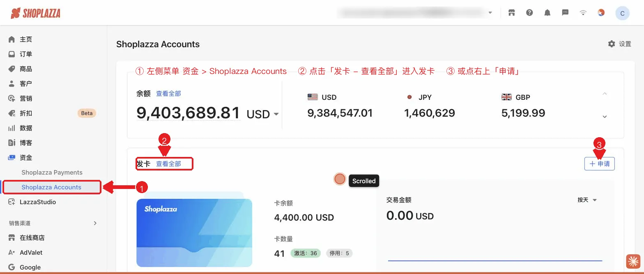Open the user avatar labeled C

(622, 13)
